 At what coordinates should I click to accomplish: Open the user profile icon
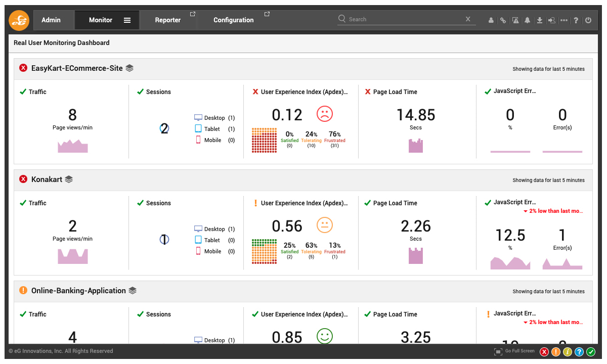491,20
